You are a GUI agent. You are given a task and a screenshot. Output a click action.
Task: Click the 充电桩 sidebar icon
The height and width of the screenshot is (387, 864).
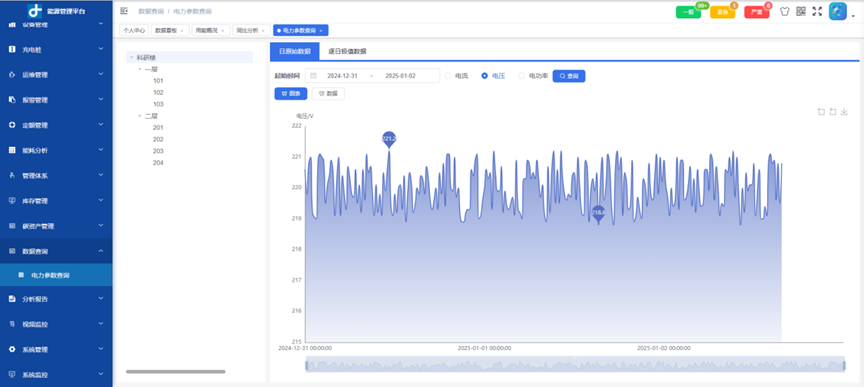coord(12,50)
